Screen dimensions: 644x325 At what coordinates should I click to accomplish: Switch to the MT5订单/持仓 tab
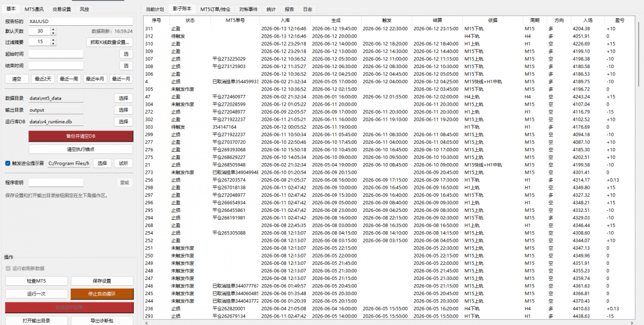215,9
